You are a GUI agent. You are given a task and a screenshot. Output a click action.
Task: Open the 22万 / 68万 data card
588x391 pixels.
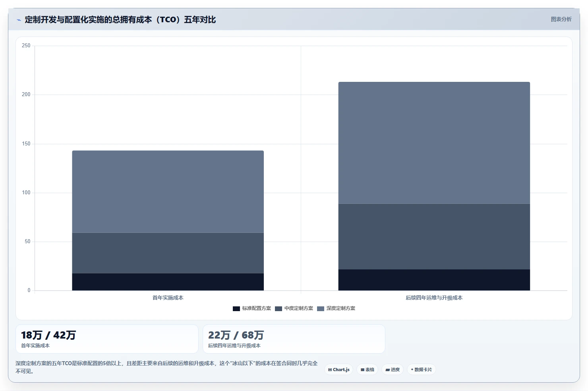(294, 339)
